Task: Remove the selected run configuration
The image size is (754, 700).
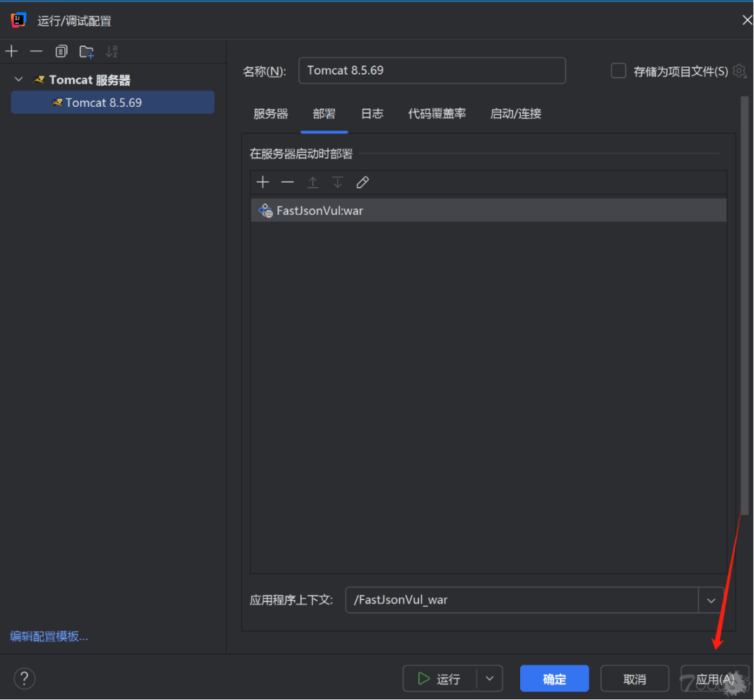Action: coord(36,51)
